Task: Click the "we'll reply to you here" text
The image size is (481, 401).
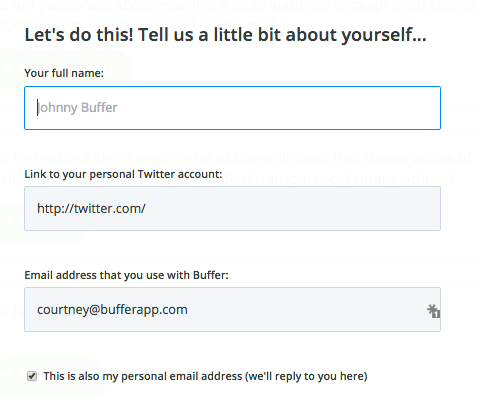Action: pyautogui.click(x=306, y=376)
